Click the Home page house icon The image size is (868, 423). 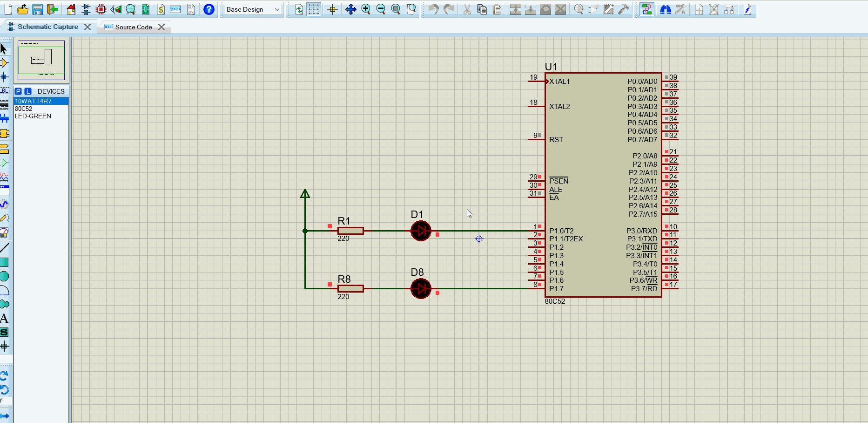(71, 9)
